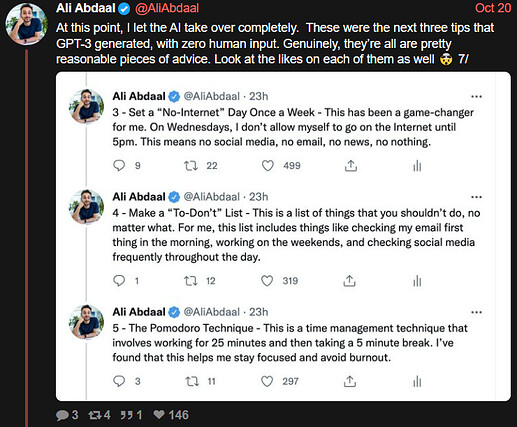
Task: Open analytics icon on No-Internet Day tweet
Action: [417, 166]
